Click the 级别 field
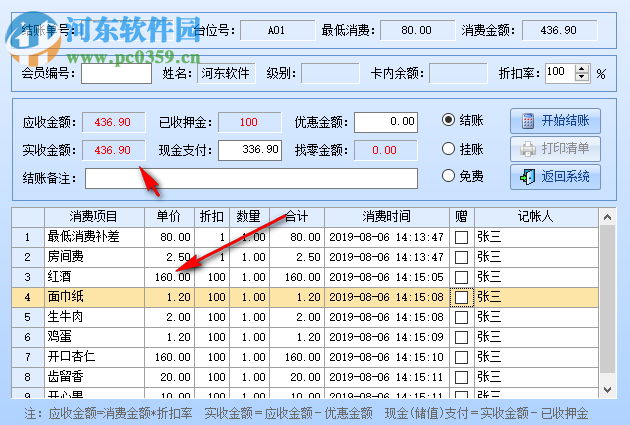Screen dimensions: 630x425 click(330, 74)
